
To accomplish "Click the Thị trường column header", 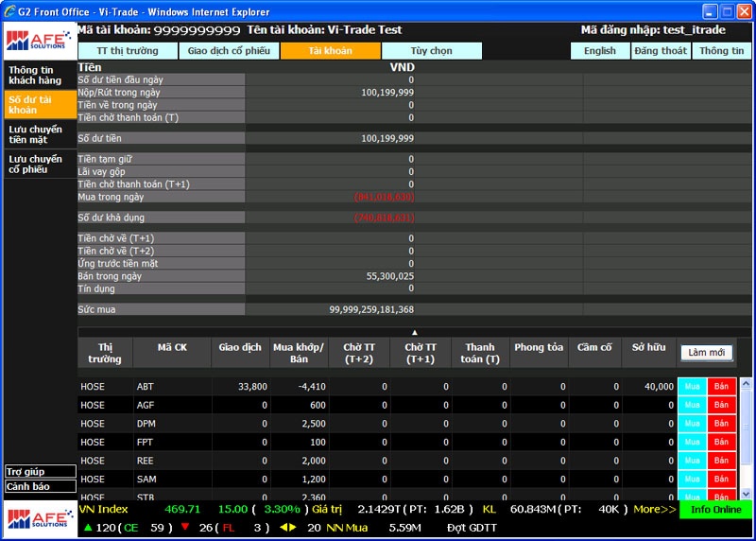I will (105, 354).
